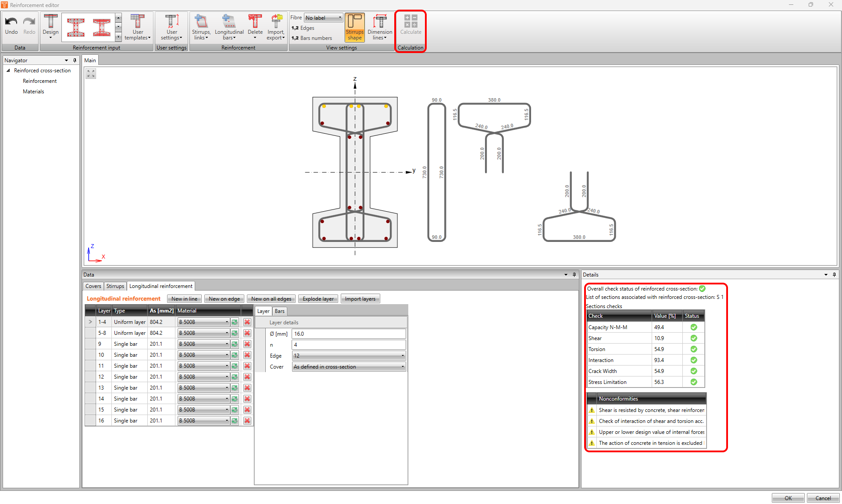Click the diameter input field
This screenshot has height=504, width=842.
click(x=349, y=334)
